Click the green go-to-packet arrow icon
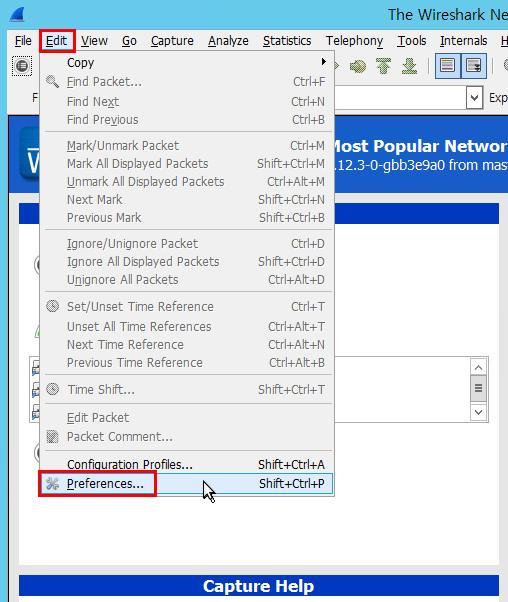Screen dimensions: 508x602 [x=358, y=66]
